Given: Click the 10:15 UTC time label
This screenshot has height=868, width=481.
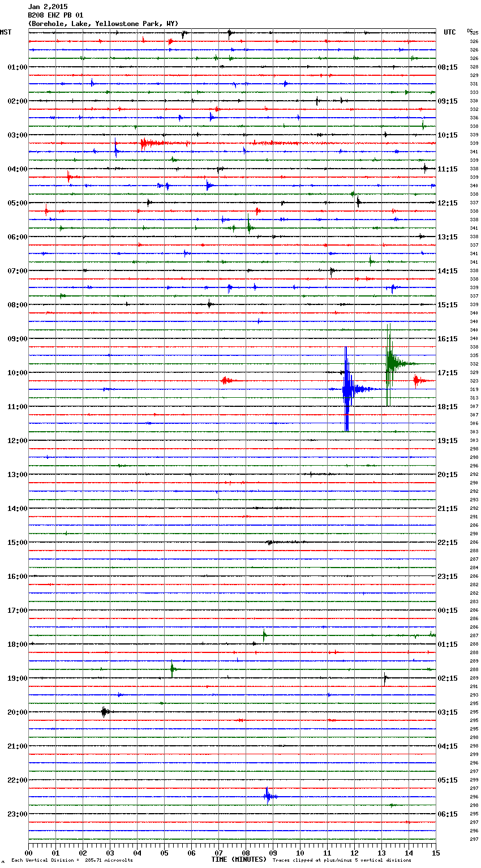Looking at the screenshot, I should coord(448,135).
